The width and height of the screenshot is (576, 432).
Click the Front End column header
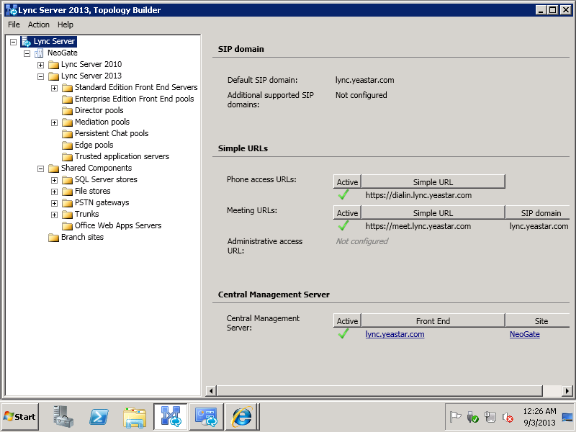pos(433,321)
